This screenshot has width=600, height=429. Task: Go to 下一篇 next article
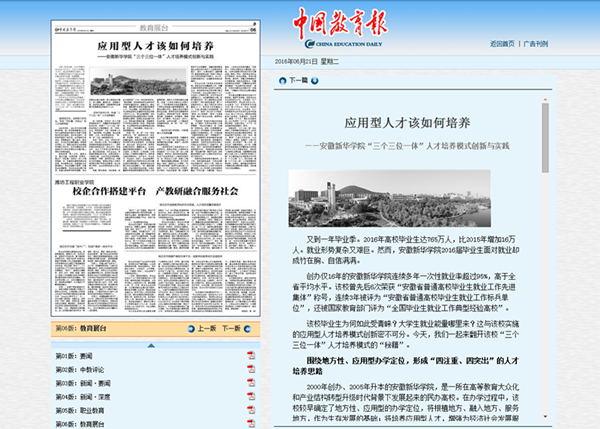point(298,79)
